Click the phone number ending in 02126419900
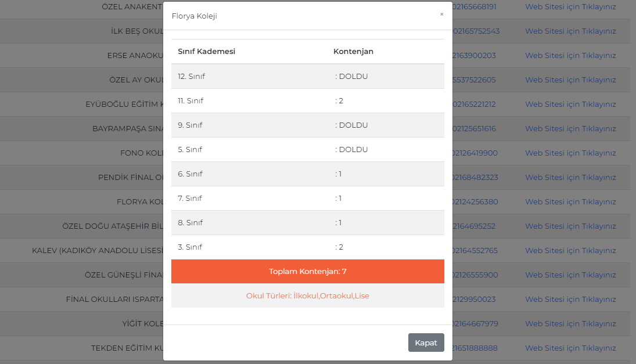The height and width of the screenshot is (364, 636). (475, 153)
